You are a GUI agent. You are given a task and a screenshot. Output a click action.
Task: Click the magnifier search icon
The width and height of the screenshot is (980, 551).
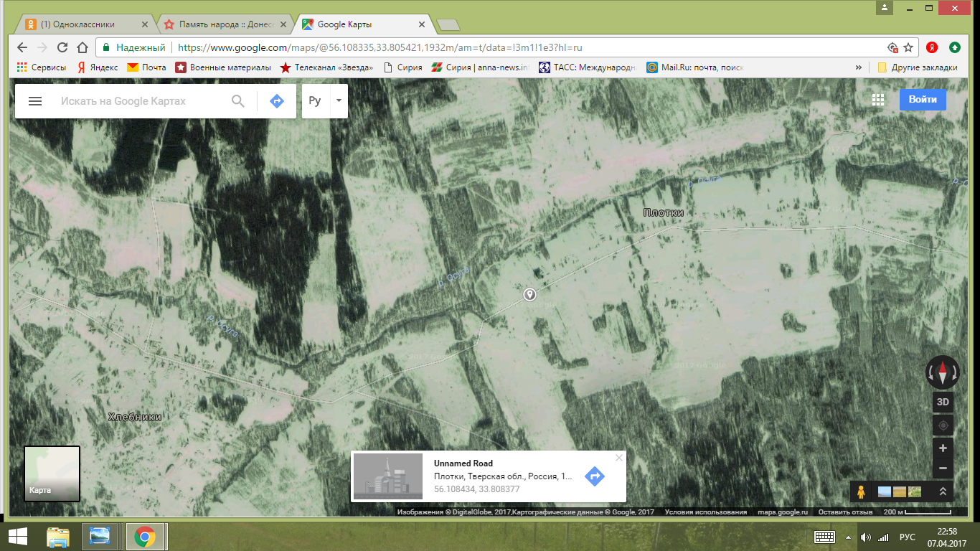[238, 101]
